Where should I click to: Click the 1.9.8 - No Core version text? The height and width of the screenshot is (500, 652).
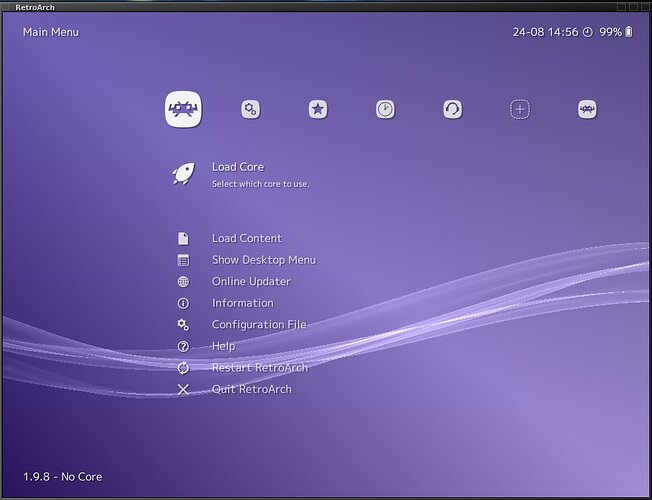[62, 477]
